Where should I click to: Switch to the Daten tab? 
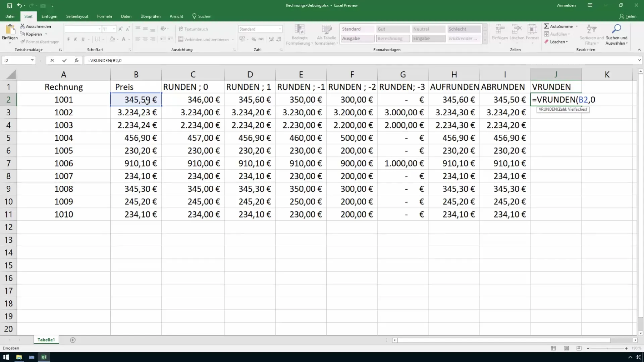coord(126,16)
